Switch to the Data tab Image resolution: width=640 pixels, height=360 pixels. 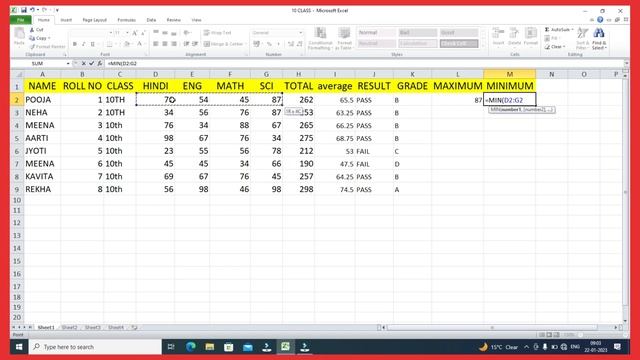151,20
